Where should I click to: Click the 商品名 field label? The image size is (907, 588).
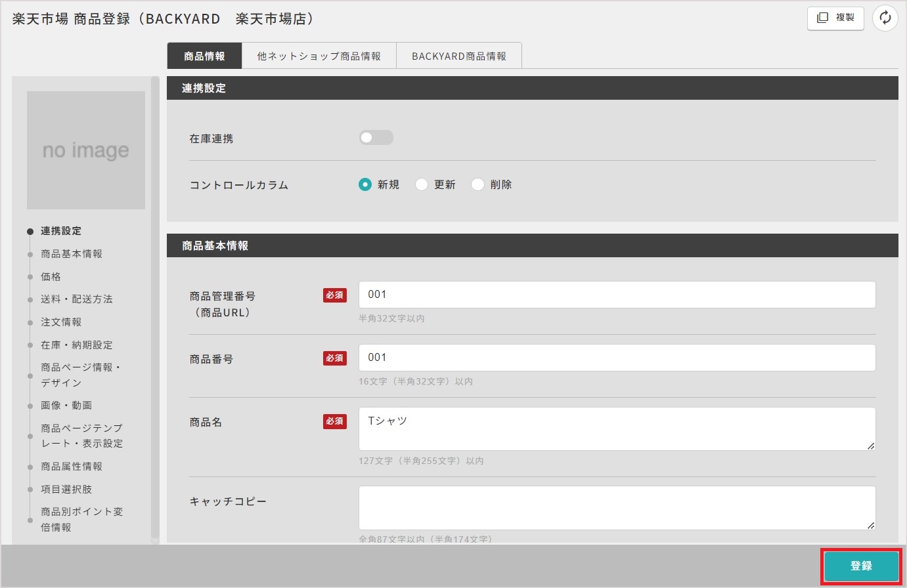206,423
